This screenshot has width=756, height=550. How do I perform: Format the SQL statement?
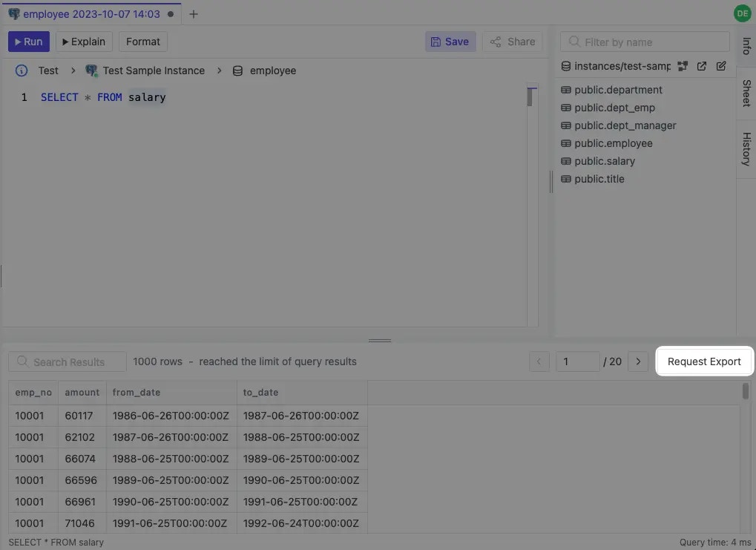coord(142,41)
